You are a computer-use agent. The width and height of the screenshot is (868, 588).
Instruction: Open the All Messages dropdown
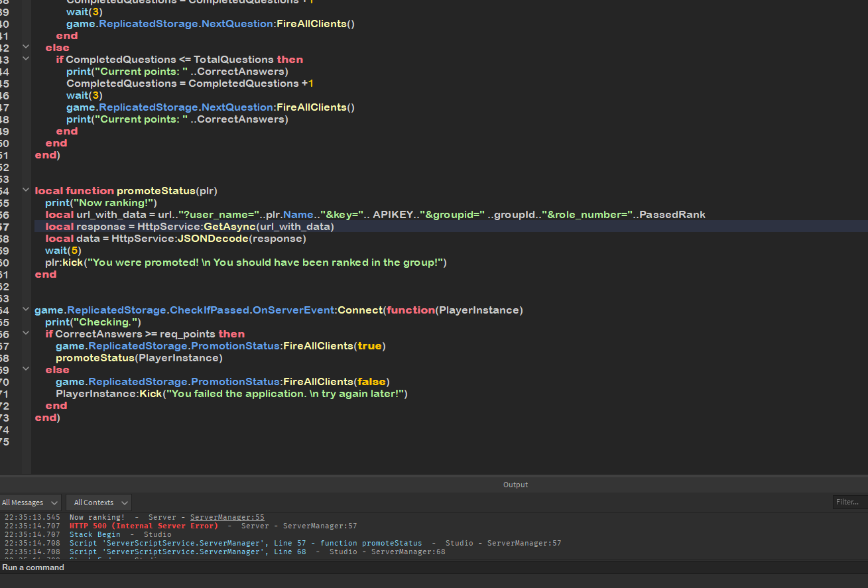(31, 502)
